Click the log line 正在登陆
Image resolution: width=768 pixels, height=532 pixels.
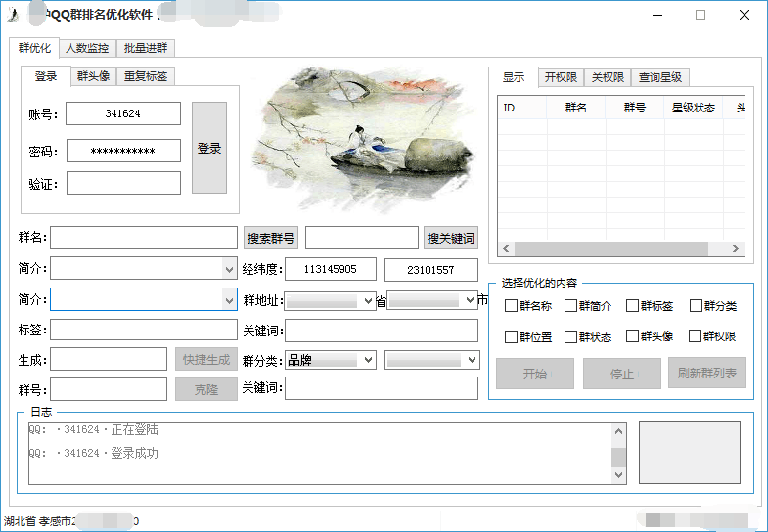(93, 430)
